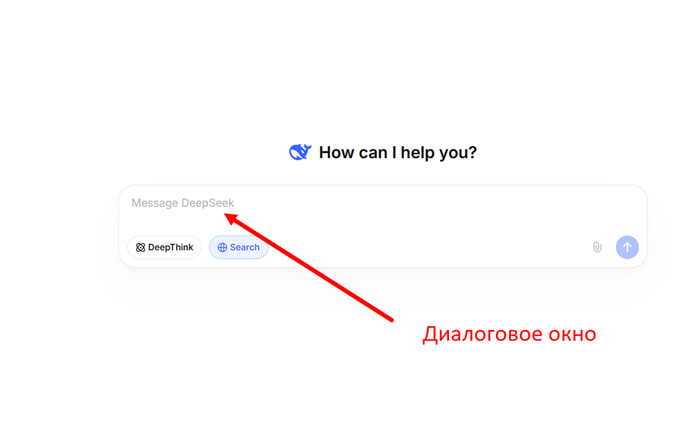Attach a file with the paperclip icon

coord(597,247)
